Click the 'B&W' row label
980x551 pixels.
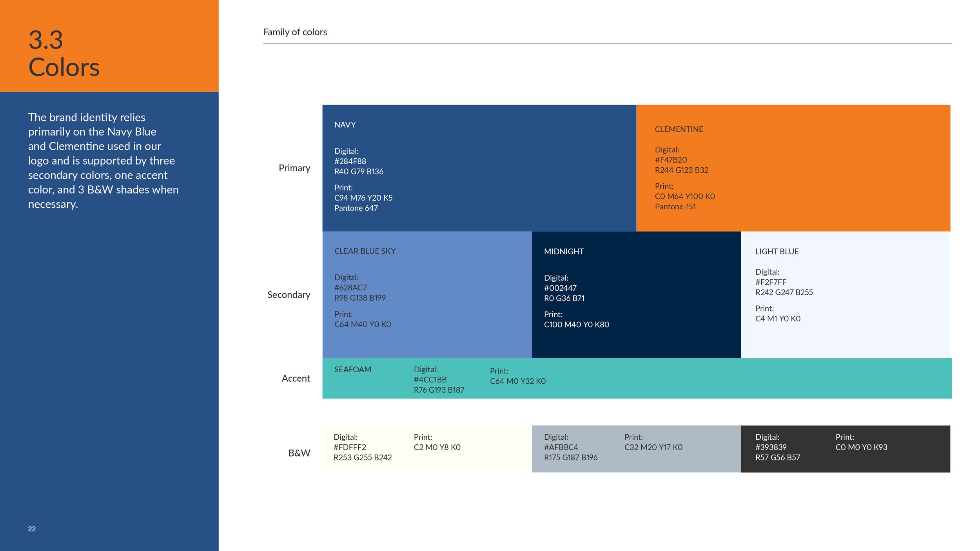tap(299, 453)
